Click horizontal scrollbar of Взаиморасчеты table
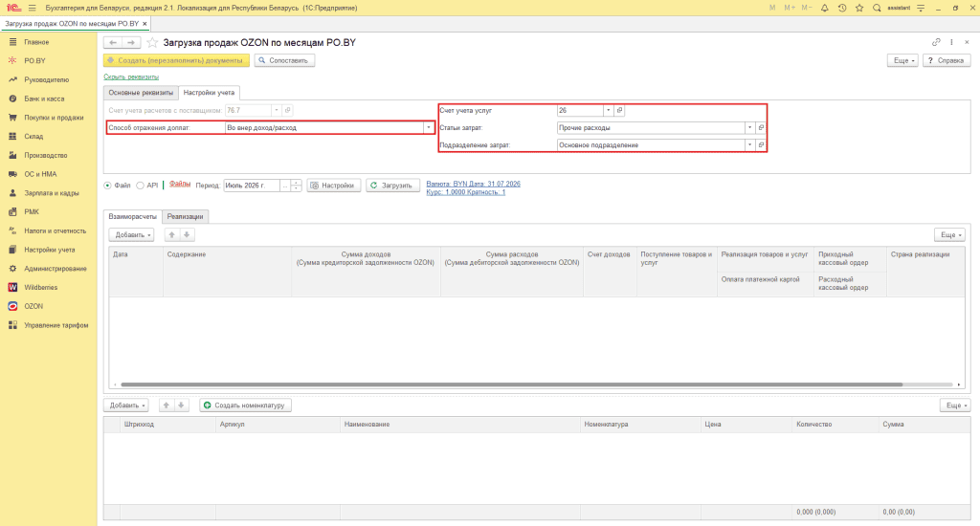The height and width of the screenshot is (526, 980). coord(511,384)
